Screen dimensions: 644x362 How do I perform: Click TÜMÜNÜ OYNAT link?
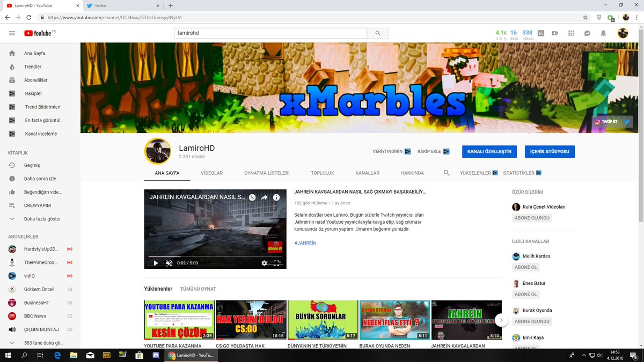198,289
